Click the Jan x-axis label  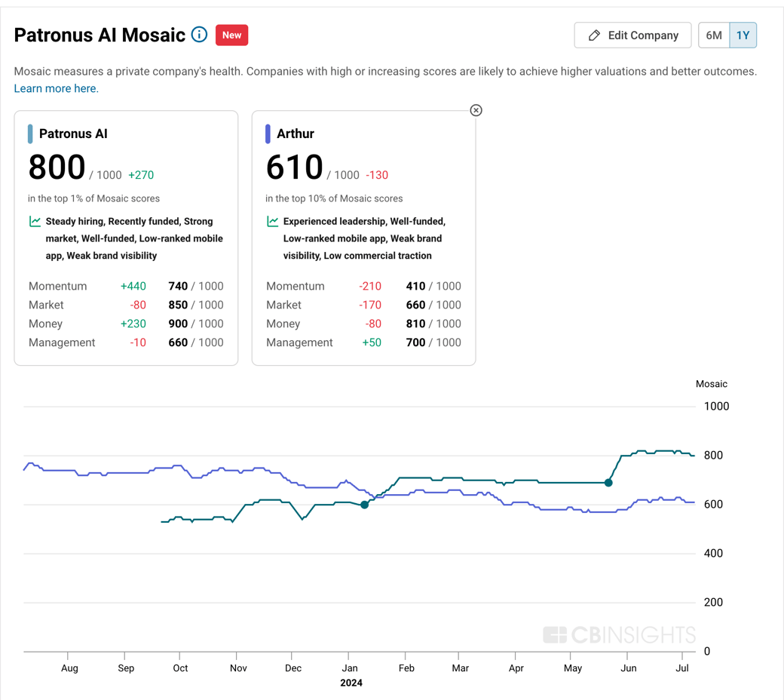[x=350, y=668]
